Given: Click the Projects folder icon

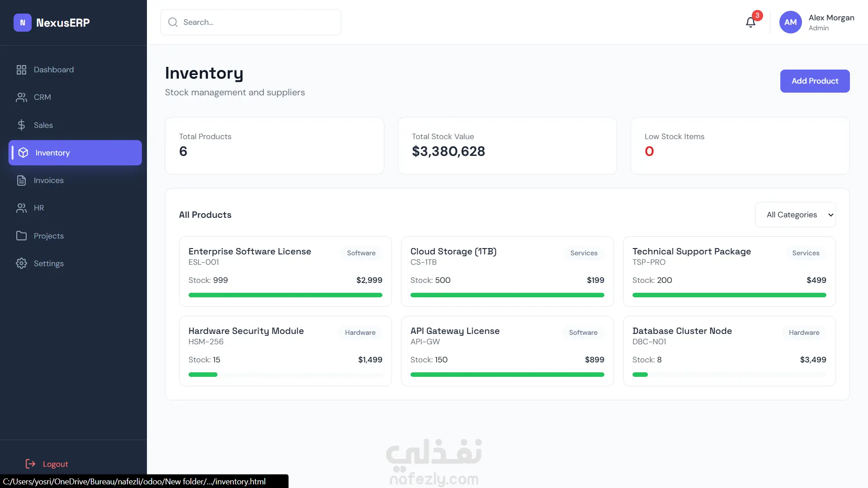Looking at the screenshot, I should [x=21, y=236].
